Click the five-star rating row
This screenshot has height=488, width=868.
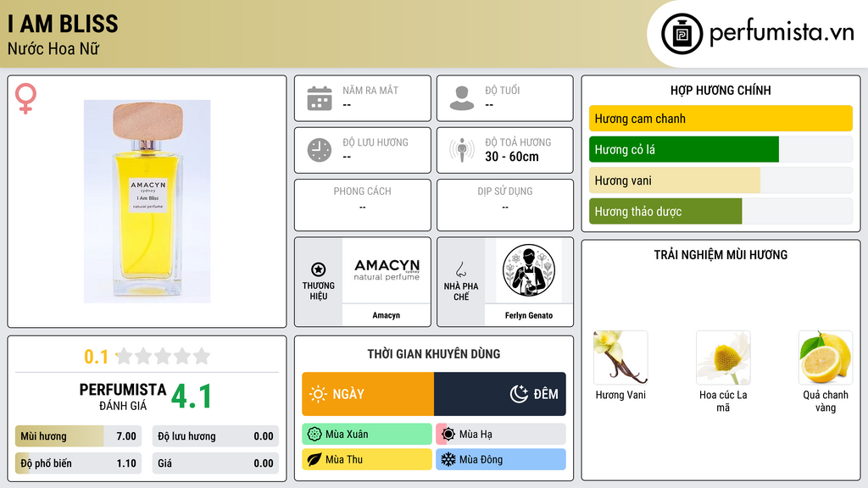163,356
